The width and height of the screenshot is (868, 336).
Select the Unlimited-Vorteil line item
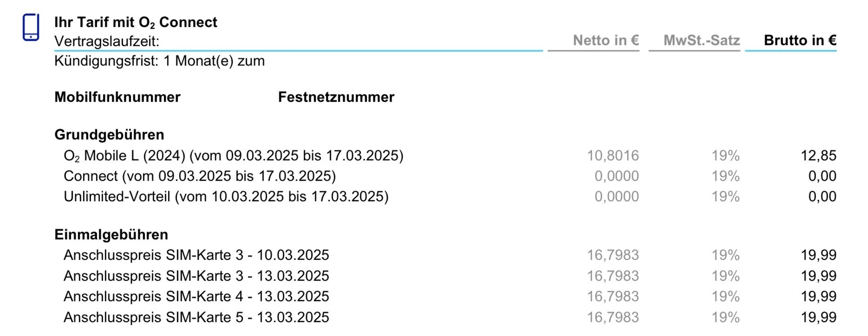pos(226,197)
